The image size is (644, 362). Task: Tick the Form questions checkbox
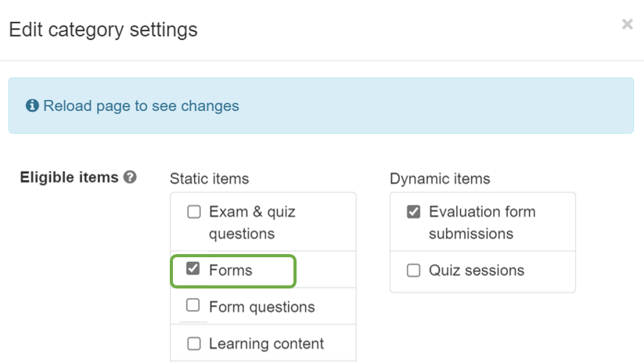[193, 306]
